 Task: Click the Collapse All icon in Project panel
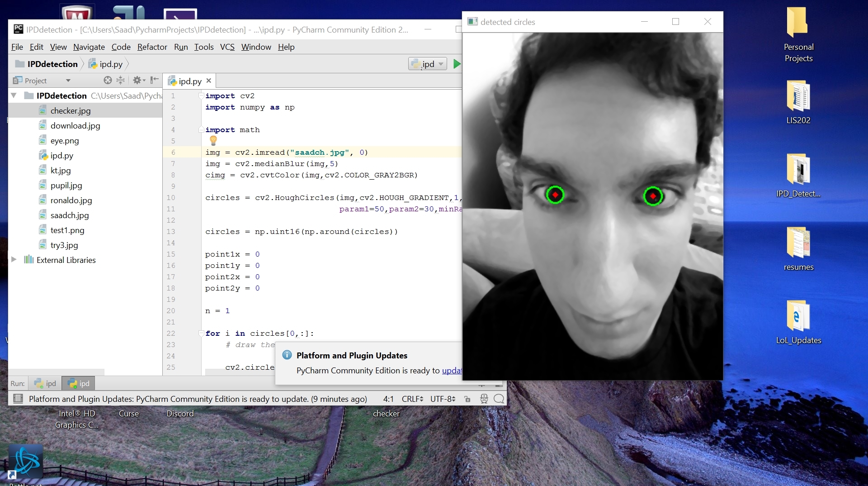tap(120, 81)
